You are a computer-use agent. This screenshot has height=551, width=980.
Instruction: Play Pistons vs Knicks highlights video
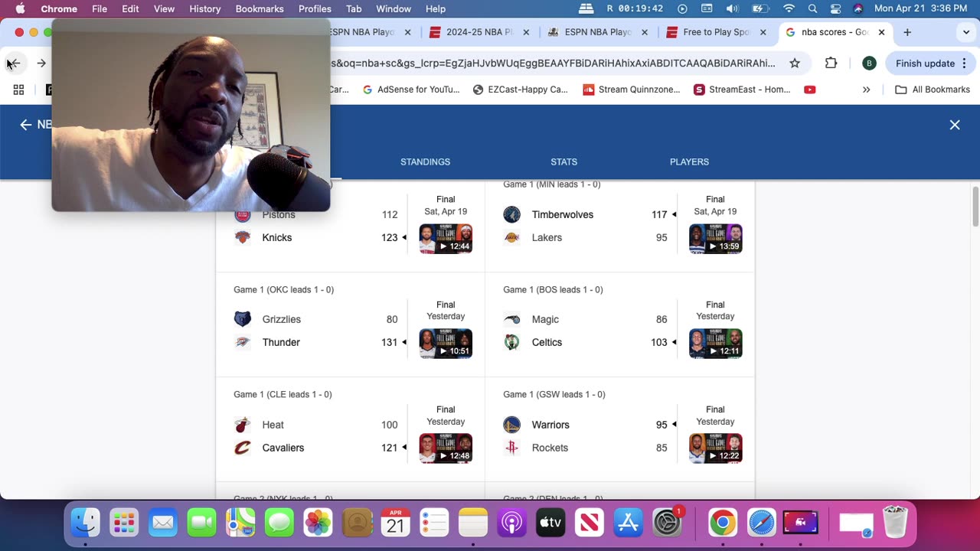(x=446, y=239)
